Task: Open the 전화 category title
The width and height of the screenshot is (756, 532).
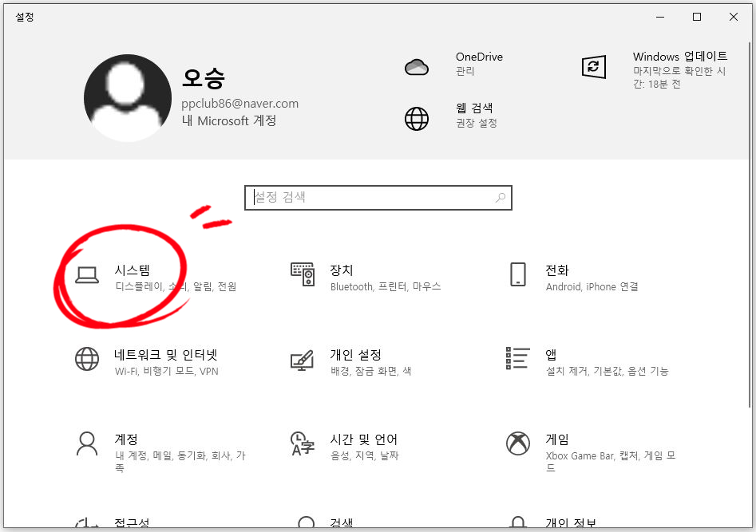Action: point(557,270)
